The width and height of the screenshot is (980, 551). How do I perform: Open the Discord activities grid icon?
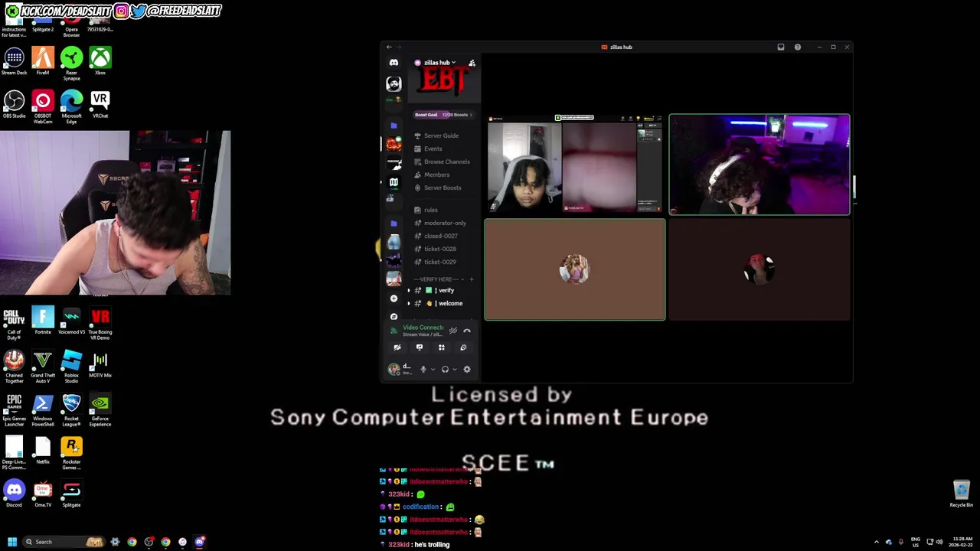click(442, 347)
